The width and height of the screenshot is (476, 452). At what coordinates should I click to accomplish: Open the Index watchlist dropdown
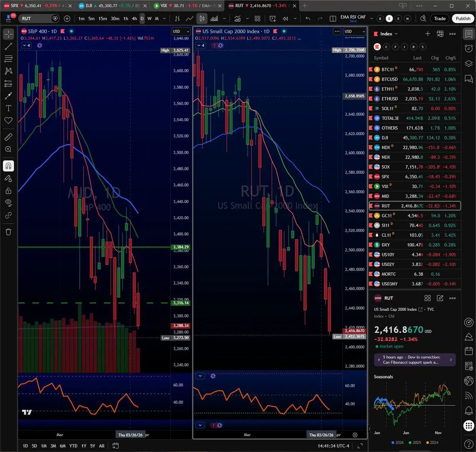click(x=389, y=34)
